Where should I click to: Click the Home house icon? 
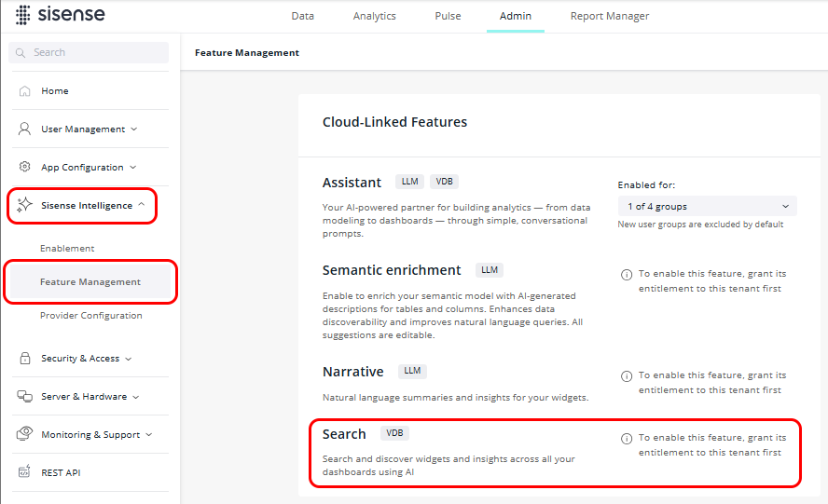tap(24, 90)
